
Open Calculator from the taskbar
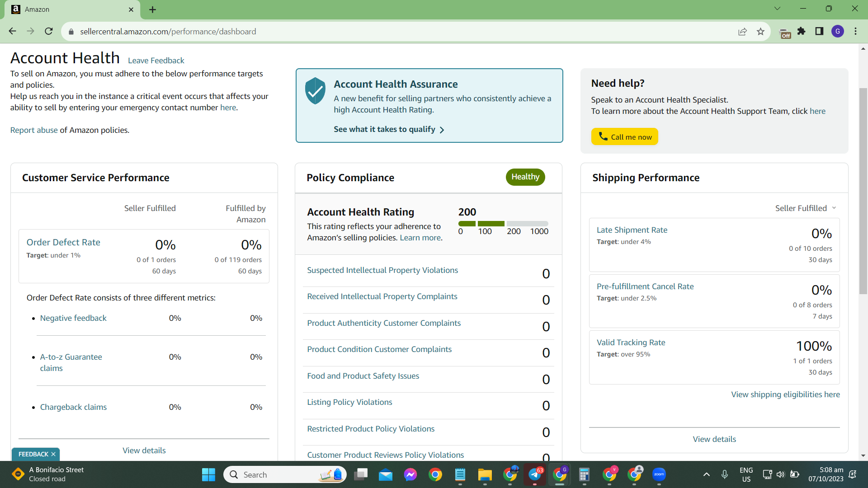click(x=585, y=474)
